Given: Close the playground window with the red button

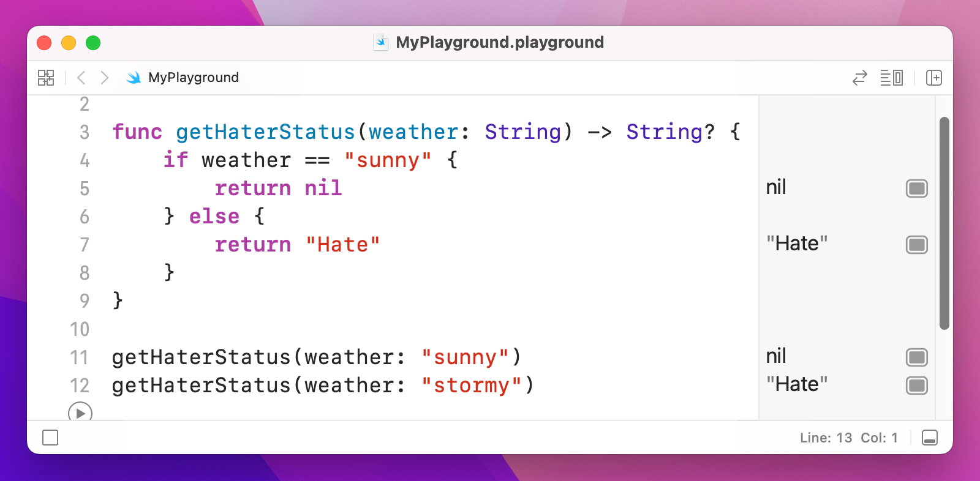Looking at the screenshot, I should 44,43.
